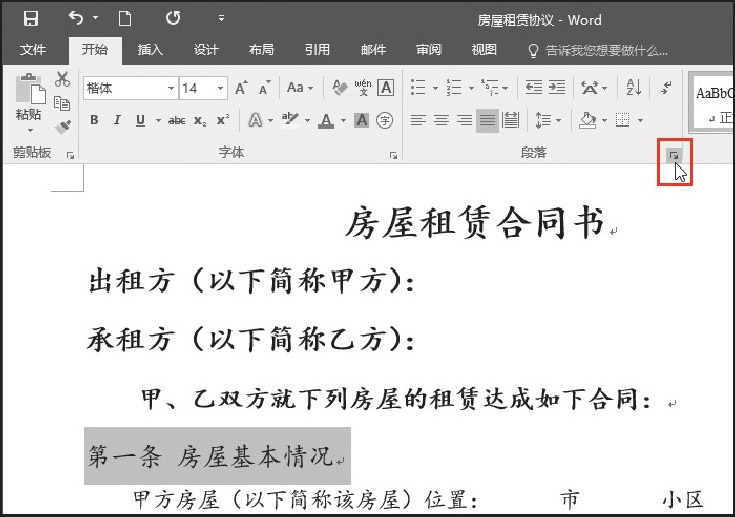The image size is (735, 517).
Task: Click the Enclosed Character (字) icon
Action: pyautogui.click(x=385, y=121)
